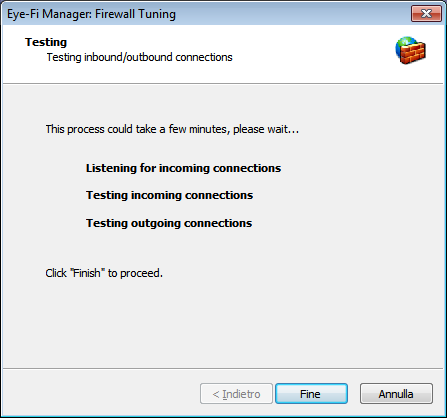
Task: Click the gray footer area left of Indietro
Action: click(100, 393)
